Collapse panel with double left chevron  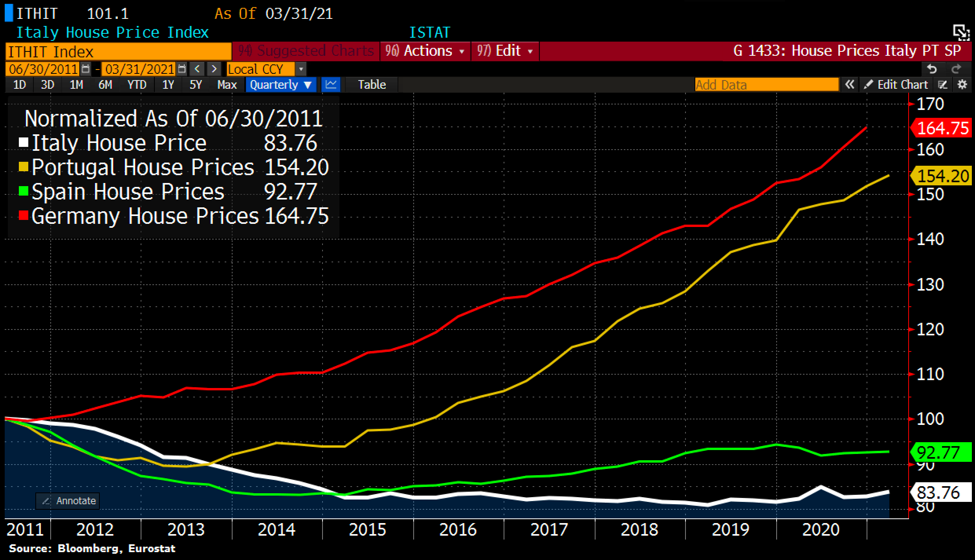point(849,84)
